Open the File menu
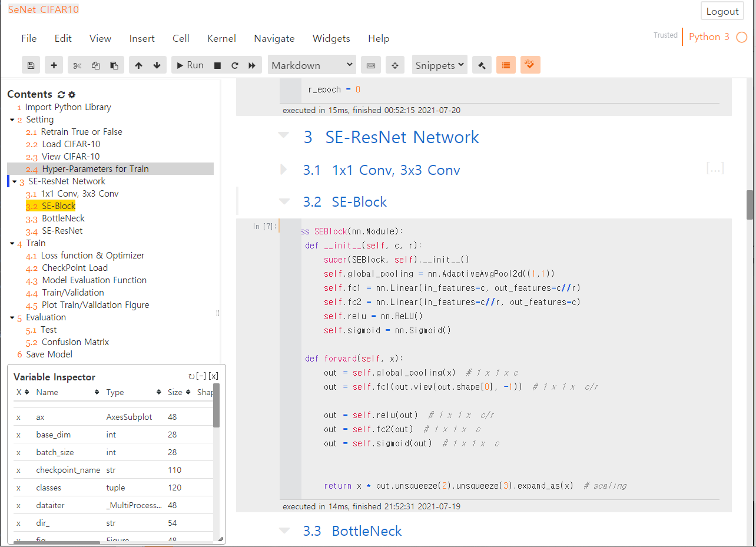 pyautogui.click(x=29, y=38)
